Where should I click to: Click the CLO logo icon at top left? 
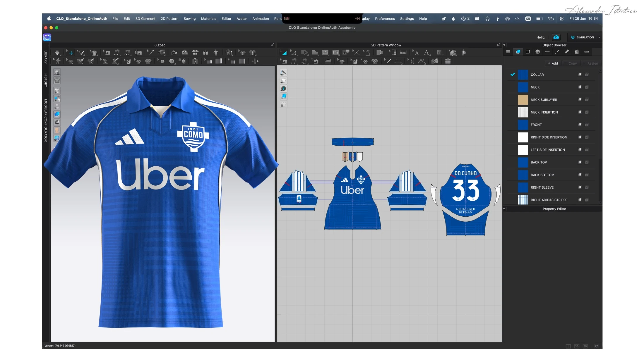click(x=47, y=37)
